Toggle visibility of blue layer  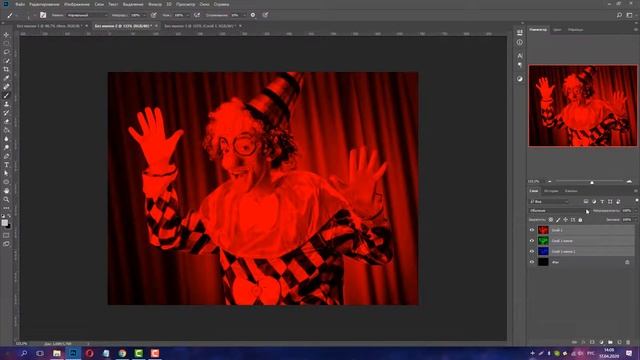pyautogui.click(x=532, y=251)
